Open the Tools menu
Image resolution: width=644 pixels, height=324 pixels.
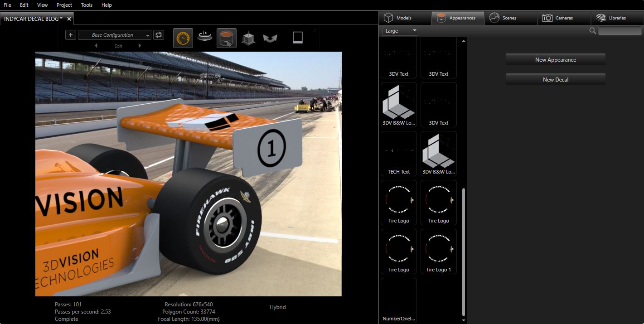87,5
